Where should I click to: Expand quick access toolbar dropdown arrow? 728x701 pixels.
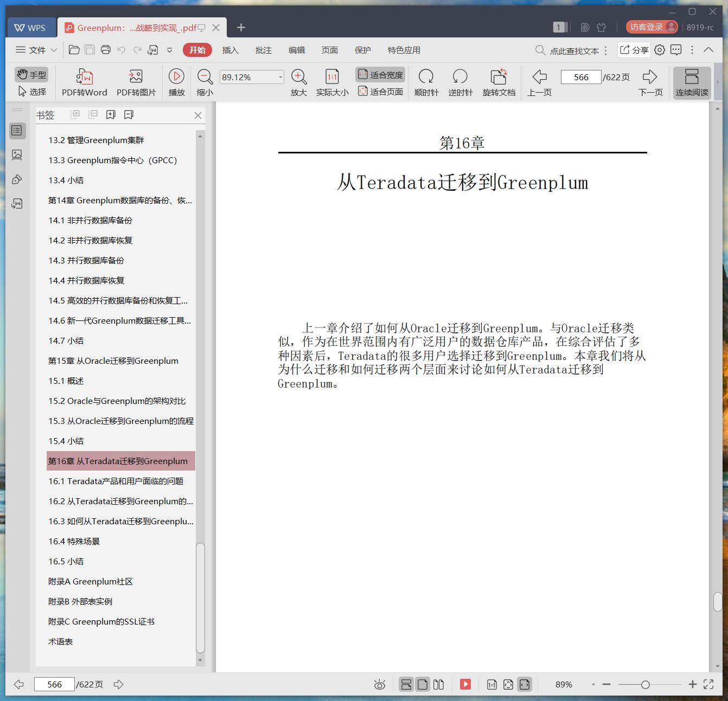pos(169,50)
